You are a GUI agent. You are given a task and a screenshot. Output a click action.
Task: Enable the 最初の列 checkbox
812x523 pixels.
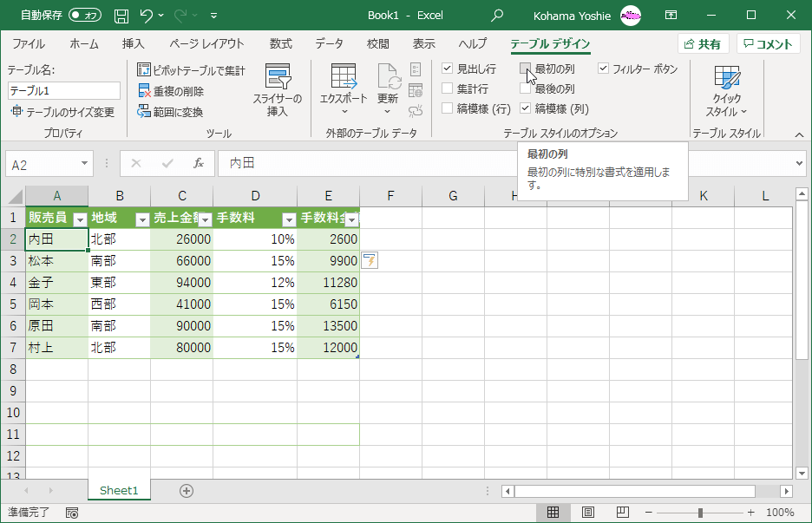tap(525, 69)
